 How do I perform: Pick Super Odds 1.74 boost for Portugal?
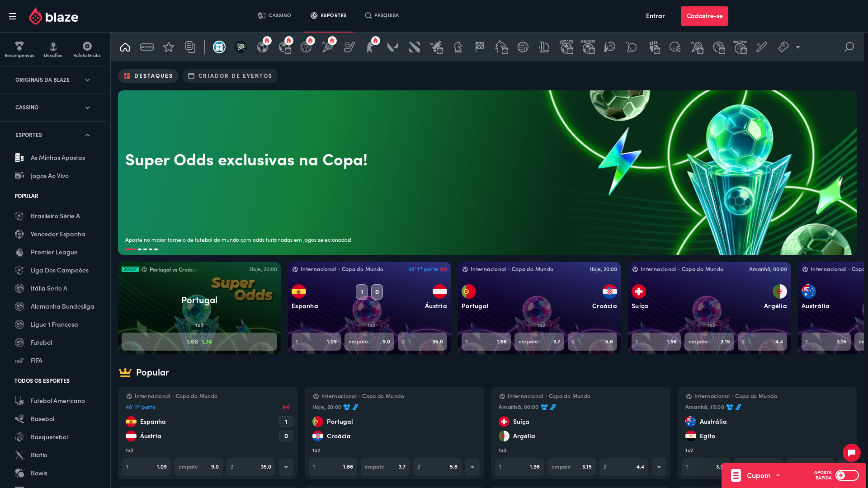pos(199,342)
